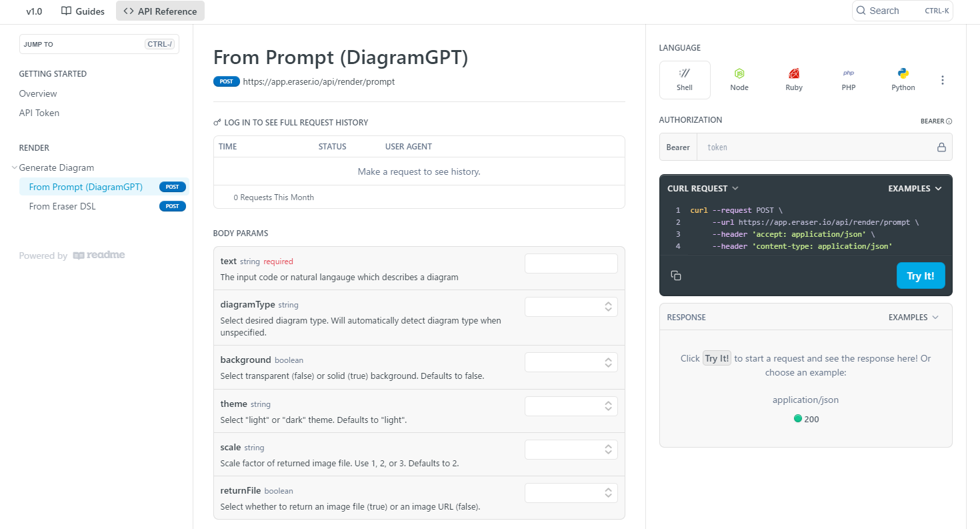This screenshot has width=980, height=529.
Task: Open the diagramType dropdown
Action: coord(571,307)
